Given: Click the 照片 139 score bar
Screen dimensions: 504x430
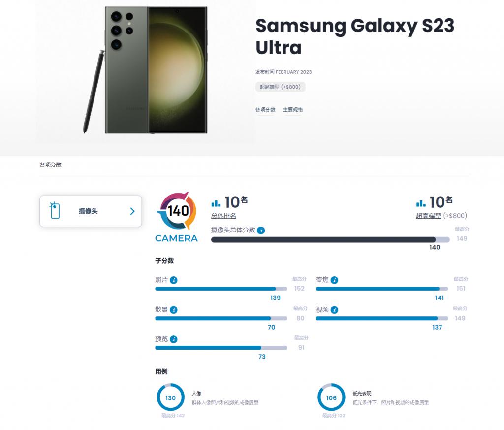Looking at the screenshot, I should (221, 289).
